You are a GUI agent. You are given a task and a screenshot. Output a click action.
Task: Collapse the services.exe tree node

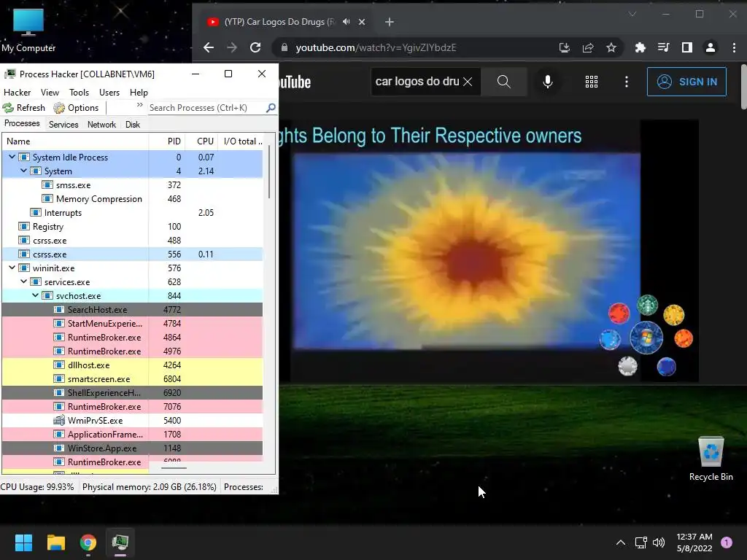coord(23,281)
